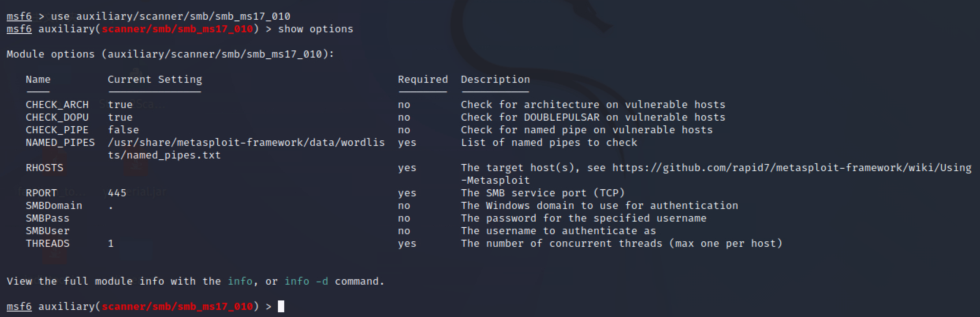Click the terminal cursor at the prompt
This screenshot has width=980, height=317.
coord(281,306)
